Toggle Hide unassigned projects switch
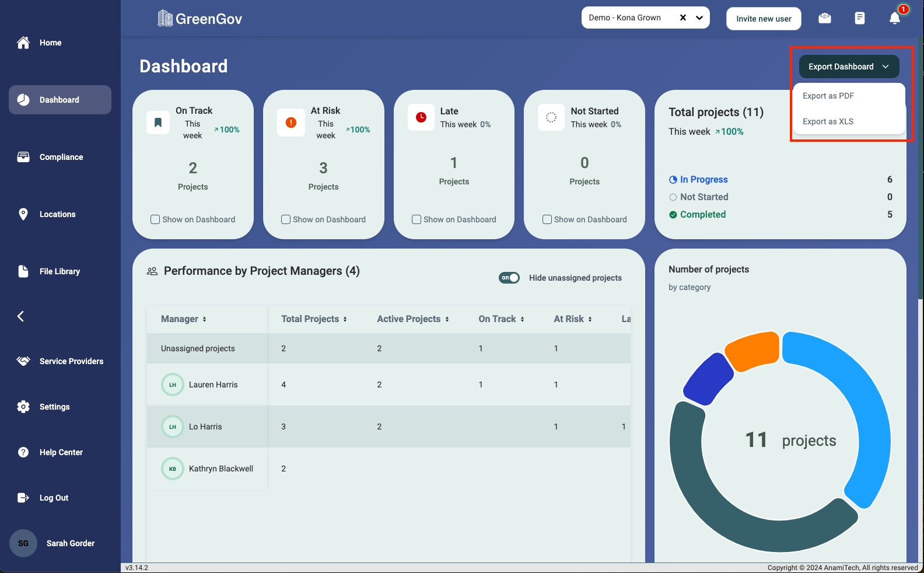This screenshot has height=573, width=924. (509, 278)
